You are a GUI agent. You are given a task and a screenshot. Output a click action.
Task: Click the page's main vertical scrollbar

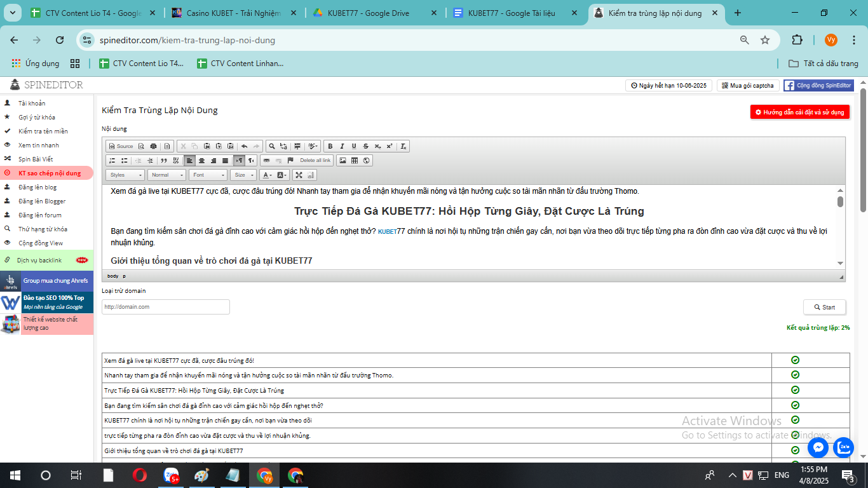864,149
